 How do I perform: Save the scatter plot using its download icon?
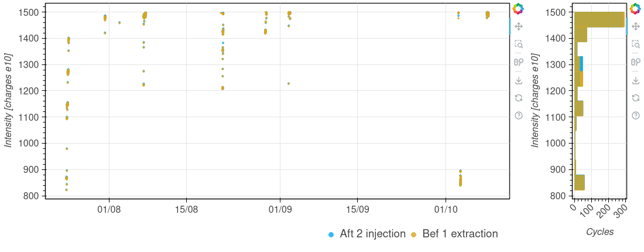(518, 80)
